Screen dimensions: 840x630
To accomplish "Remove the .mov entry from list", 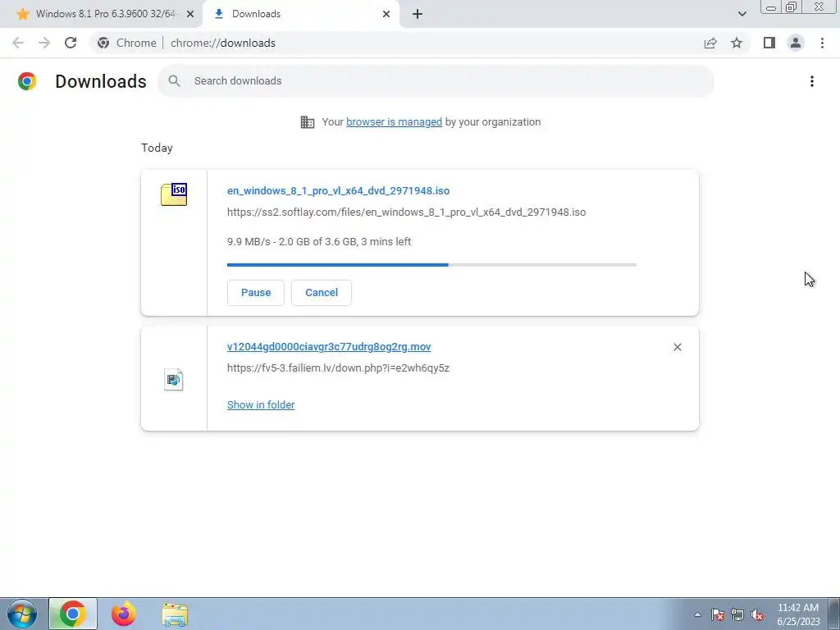I will (x=677, y=347).
